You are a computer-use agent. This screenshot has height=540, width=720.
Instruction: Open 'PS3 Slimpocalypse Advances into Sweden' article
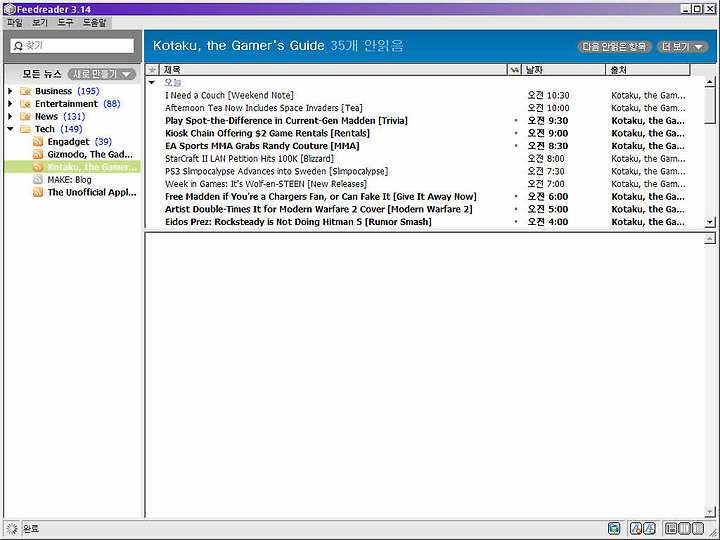tap(276, 171)
